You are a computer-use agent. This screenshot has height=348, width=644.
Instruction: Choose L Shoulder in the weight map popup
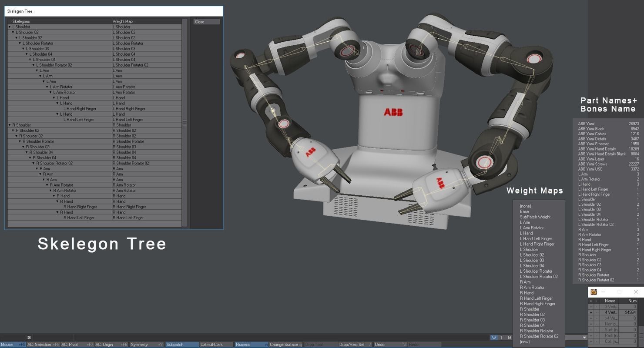pyautogui.click(x=529, y=250)
